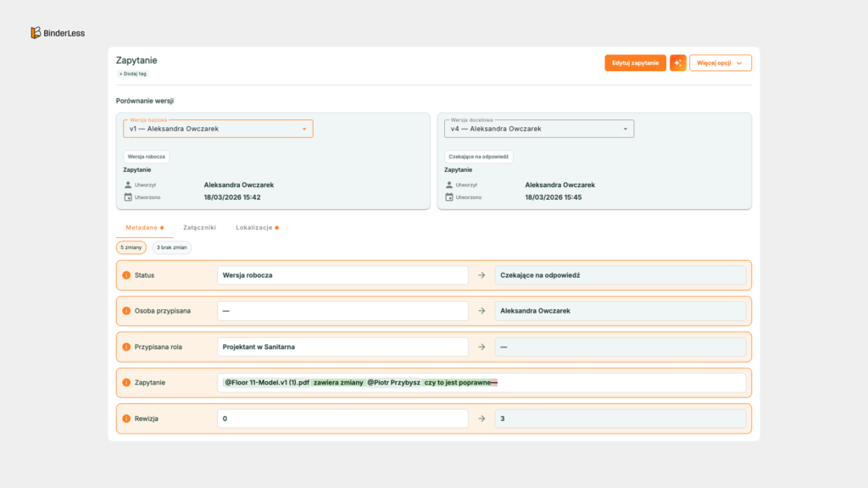Click the Zapytanie page title

tap(136, 60)
